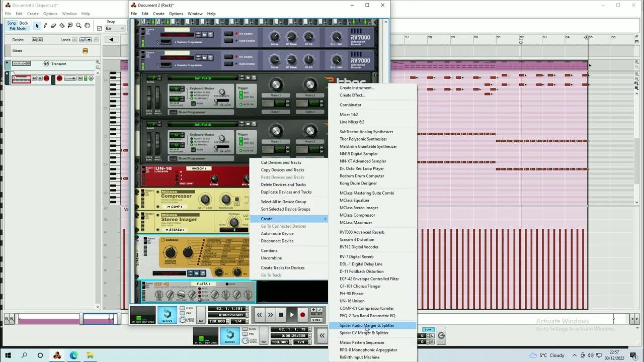The height and width of the screenshot is (362, 644).
Task: Select the Magnify tool in sequencer toolbar
Action: (x=79, y=26)
